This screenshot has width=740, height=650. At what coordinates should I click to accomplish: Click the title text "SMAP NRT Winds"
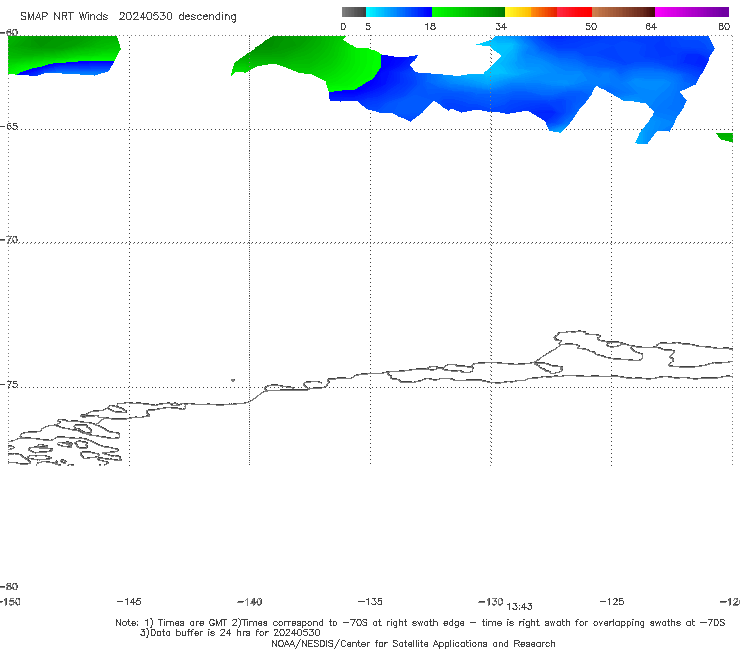point(64,16)
